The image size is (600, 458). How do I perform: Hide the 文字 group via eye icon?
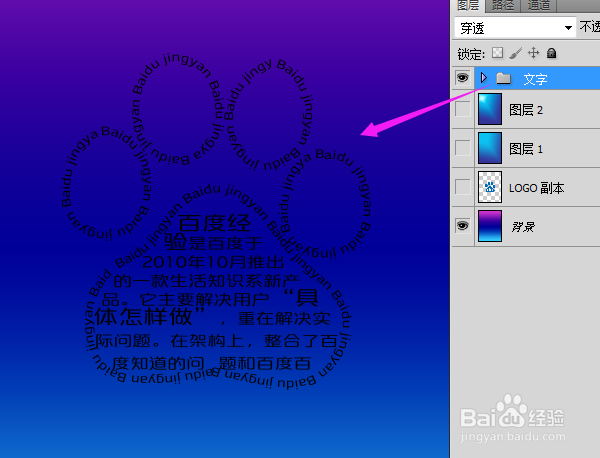click(x=463, y=78)
